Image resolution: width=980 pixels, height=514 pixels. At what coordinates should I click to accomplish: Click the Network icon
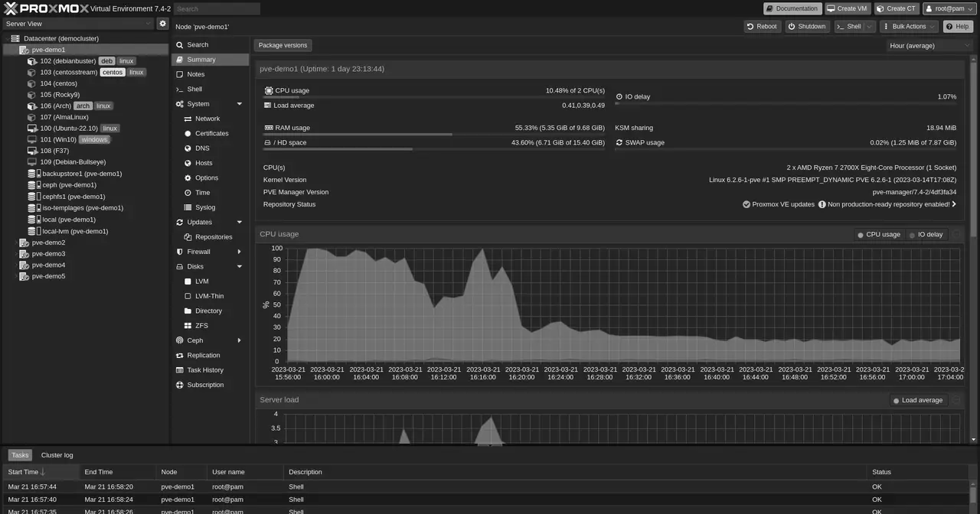click(188, 119)
